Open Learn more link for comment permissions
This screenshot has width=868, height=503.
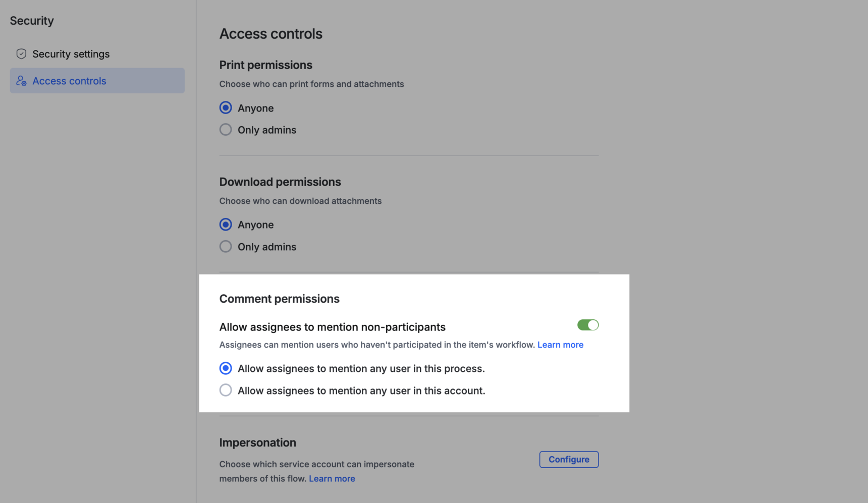(x=560, y=345)
